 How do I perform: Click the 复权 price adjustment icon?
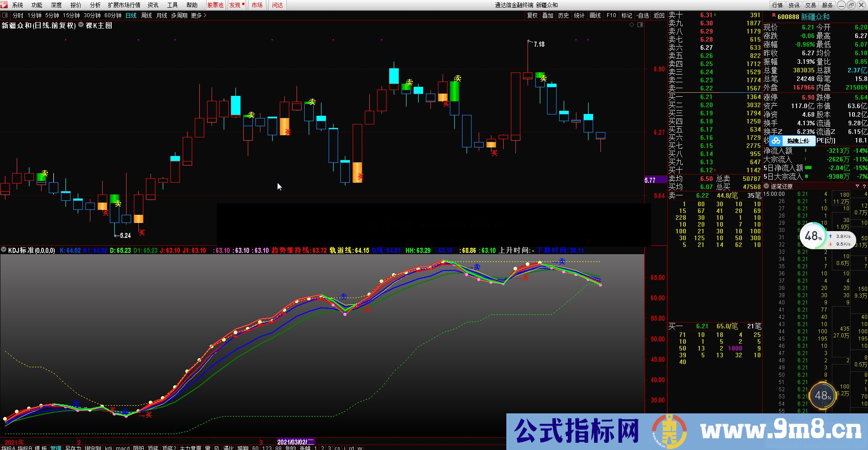(533, 15)
